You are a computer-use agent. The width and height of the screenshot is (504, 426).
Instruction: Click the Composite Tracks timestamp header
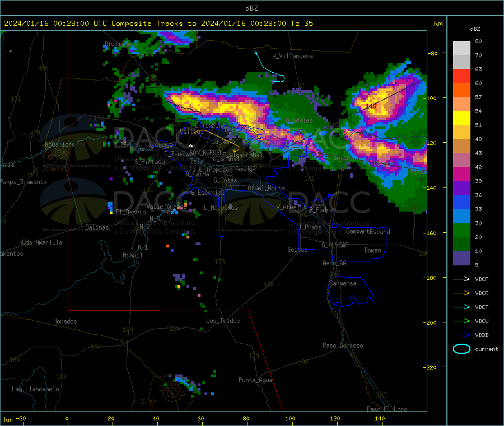[x=158, y=24]
